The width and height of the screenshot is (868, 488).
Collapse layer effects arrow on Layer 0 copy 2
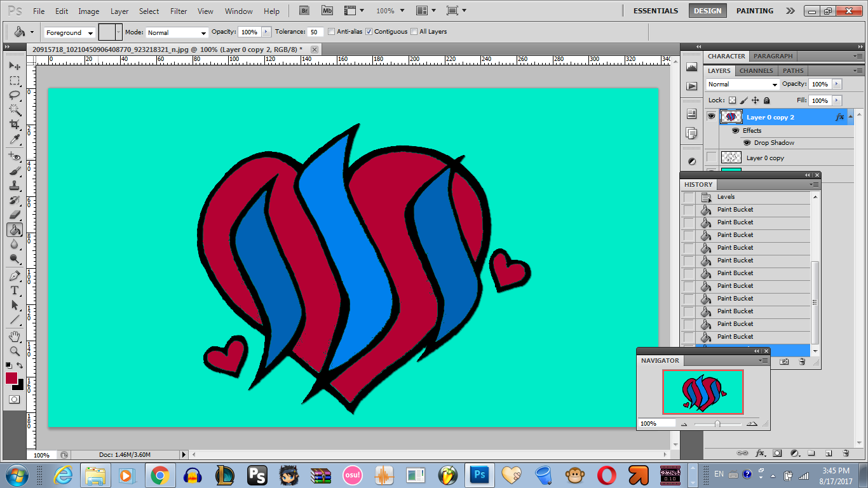click(850, 116)
